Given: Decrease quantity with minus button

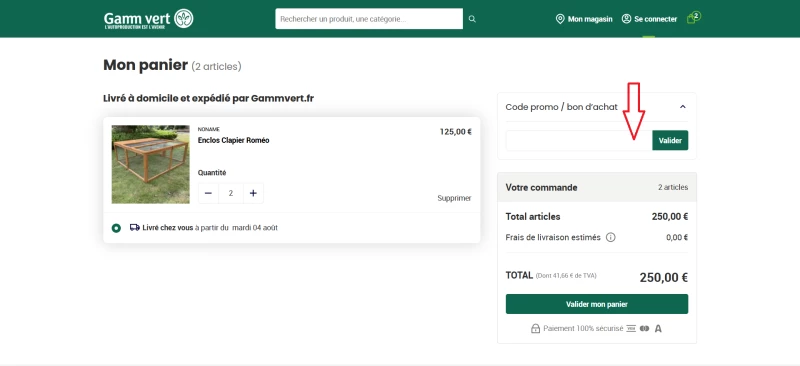Looking at the screenshot, I should coord(208,193).
